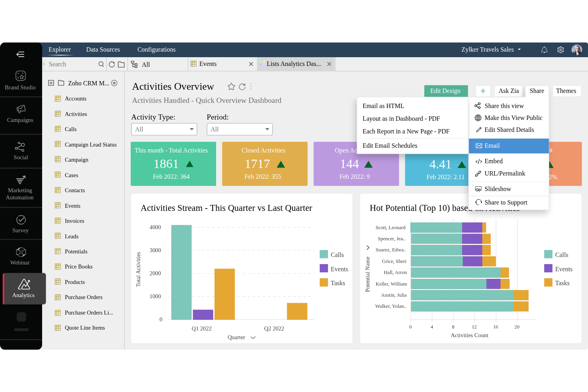Toggle Tasks in Hot Potential legend
This screenshot has height=392, width=588.
coord(557,283)
